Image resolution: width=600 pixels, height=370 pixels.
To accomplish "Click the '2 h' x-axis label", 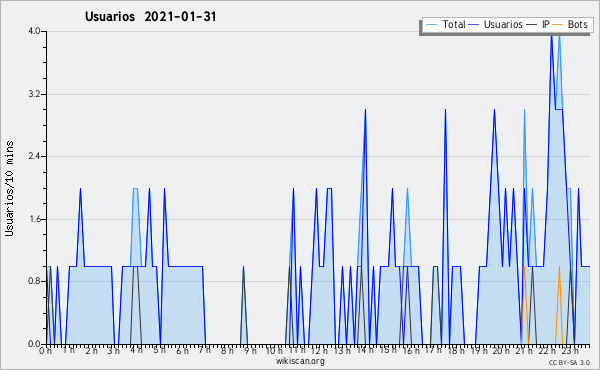I will tap(91, 350).
